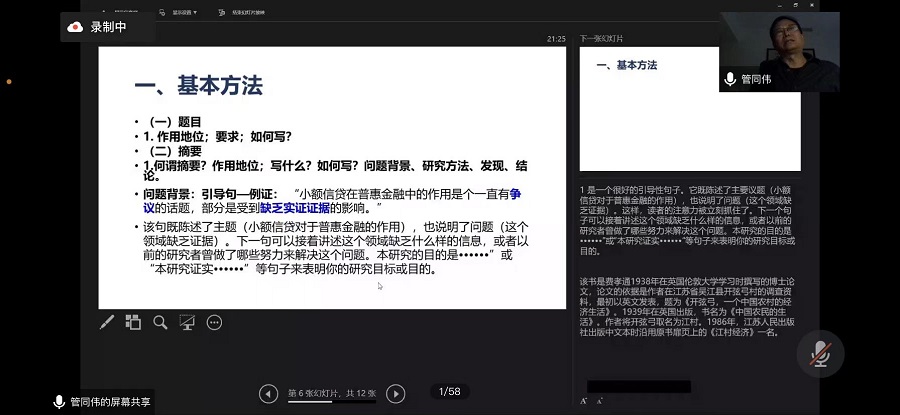Increase the notes font size
The width and height of the screenshot is (900, 415).
coord(584,401)
